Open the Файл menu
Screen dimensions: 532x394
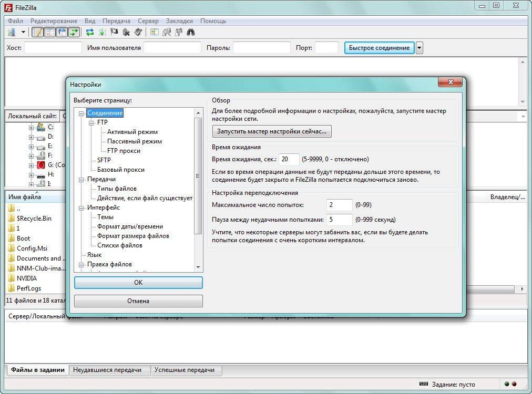coord(16,21)
